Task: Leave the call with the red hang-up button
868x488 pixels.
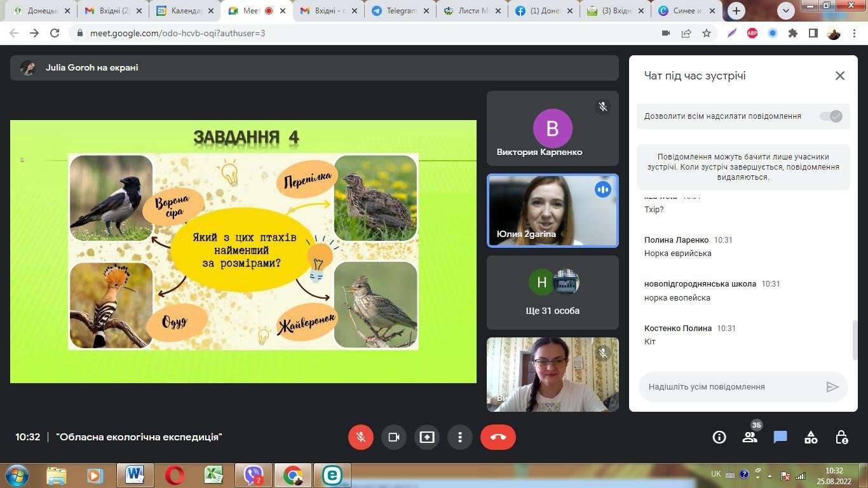Action: 498,437
